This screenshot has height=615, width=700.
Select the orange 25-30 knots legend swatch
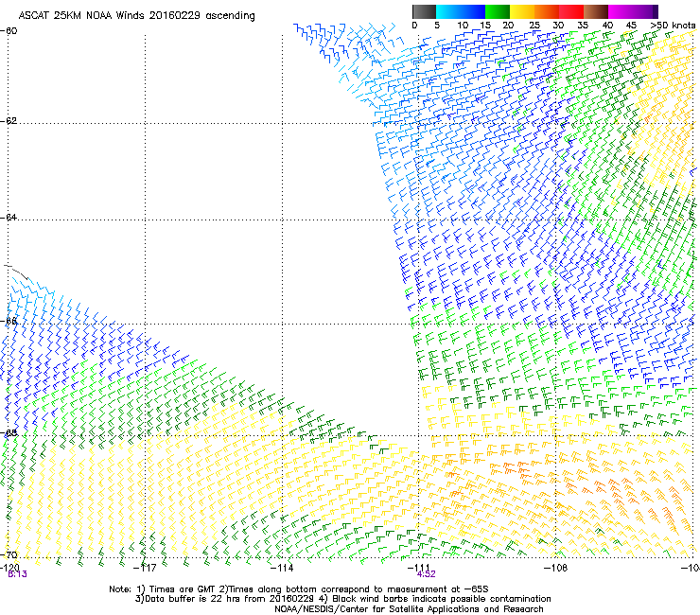pyautogui.click(x=547, y=11)
